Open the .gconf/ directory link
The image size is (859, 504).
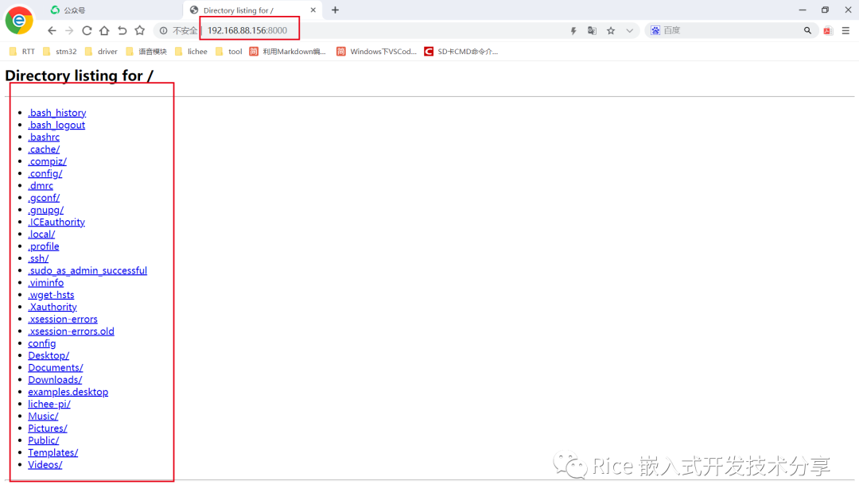click(44, 198)
